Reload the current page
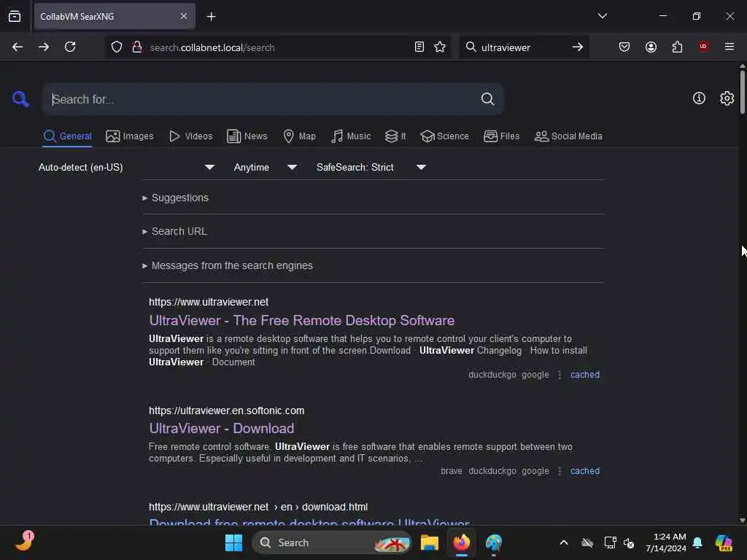 [x=70, y=47]
